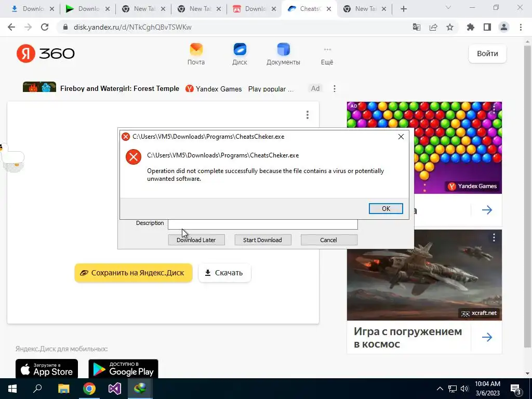Click the volume speaker tray icon
The height and width of the screenshot is (399, 532).
pos(464,389)
